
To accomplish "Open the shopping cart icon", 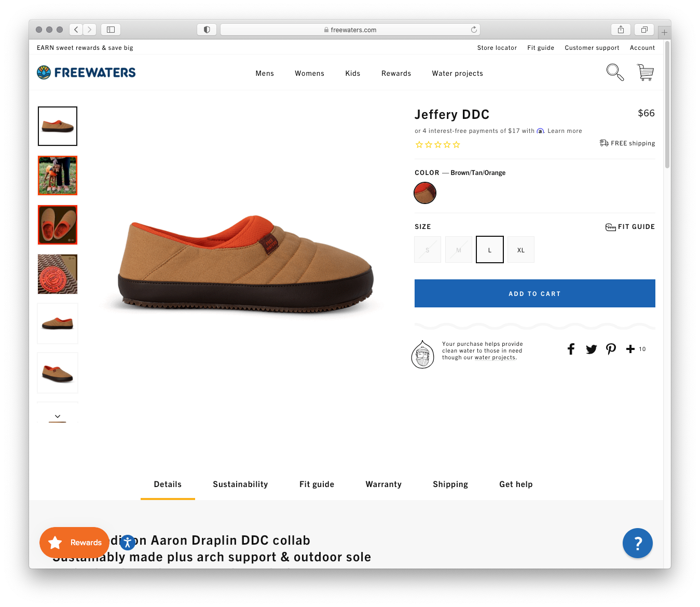I will [645, 72].
